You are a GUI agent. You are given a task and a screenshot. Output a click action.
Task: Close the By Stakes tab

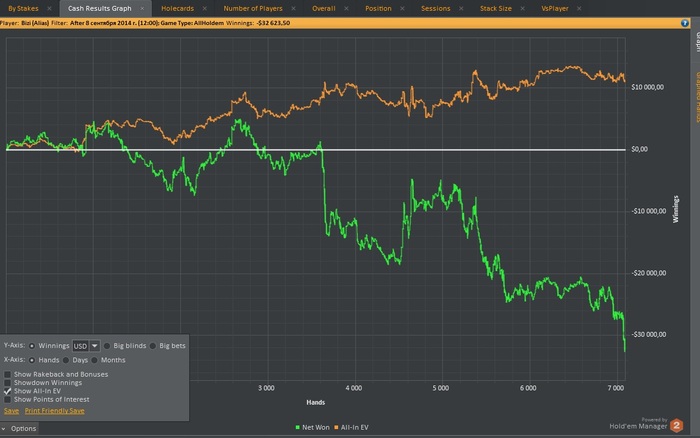point(48,8)
